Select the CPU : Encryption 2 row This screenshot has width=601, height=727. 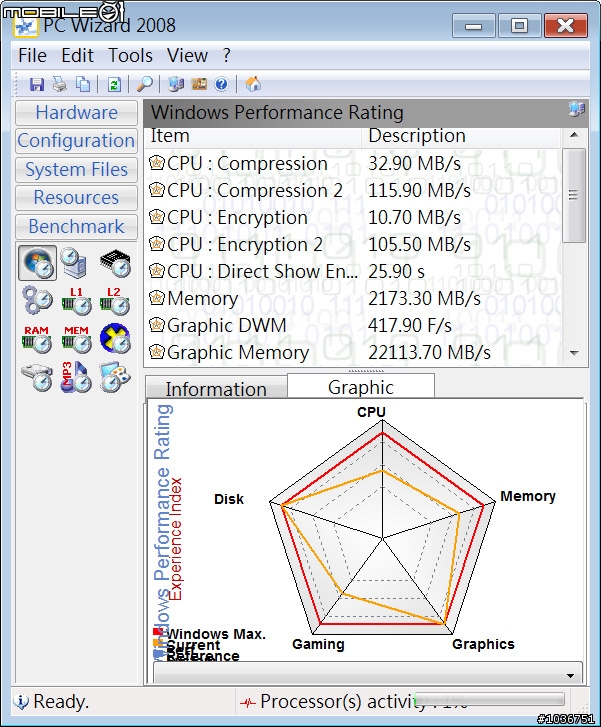click(353, 244)
